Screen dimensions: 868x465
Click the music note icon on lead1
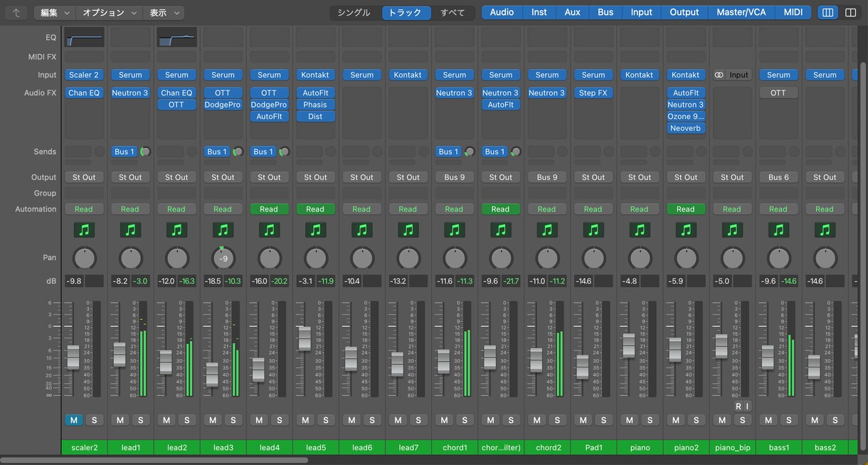click(130, 230)
